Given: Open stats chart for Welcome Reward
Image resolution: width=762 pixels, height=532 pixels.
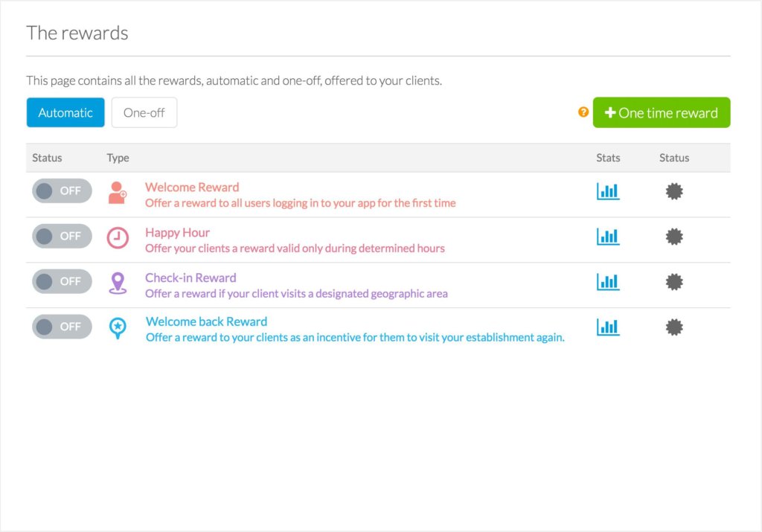Looking at the screenshot, I should point(608,191).
